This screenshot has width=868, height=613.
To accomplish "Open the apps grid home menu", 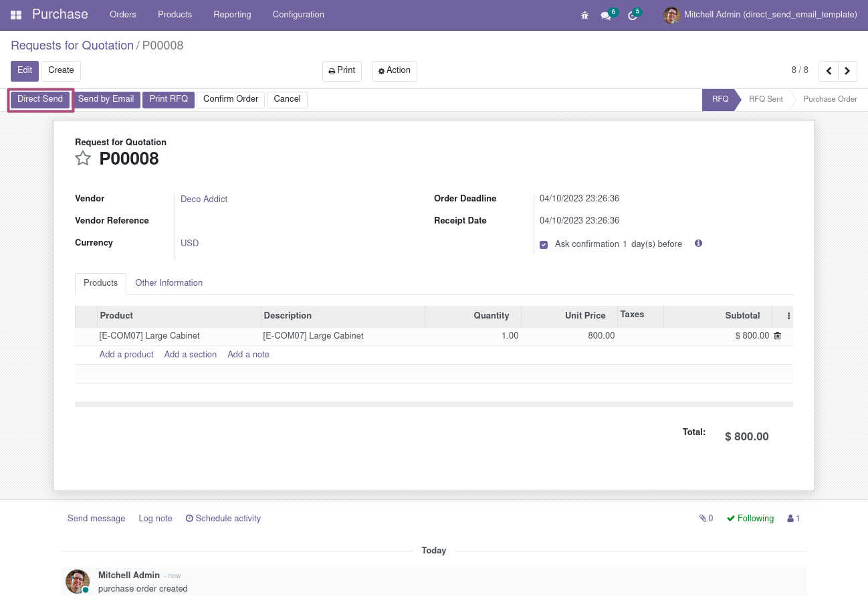I will coord(16,15).
